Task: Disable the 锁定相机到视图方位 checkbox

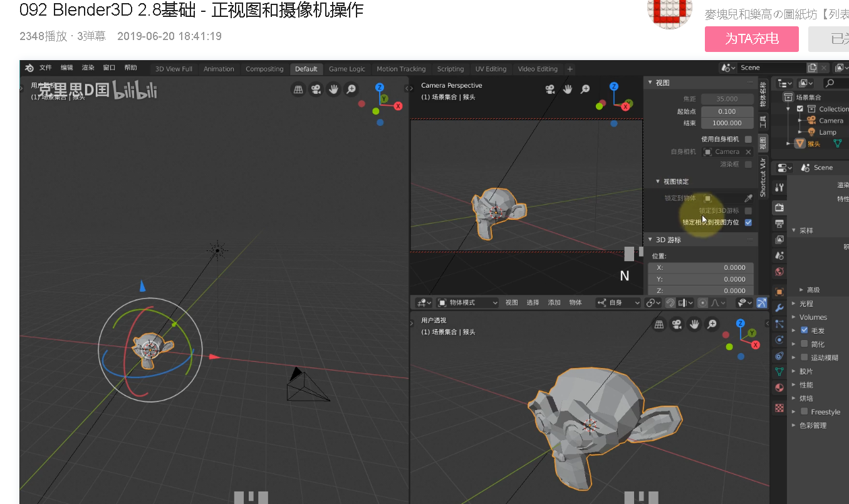Action: tap(747, 222)
